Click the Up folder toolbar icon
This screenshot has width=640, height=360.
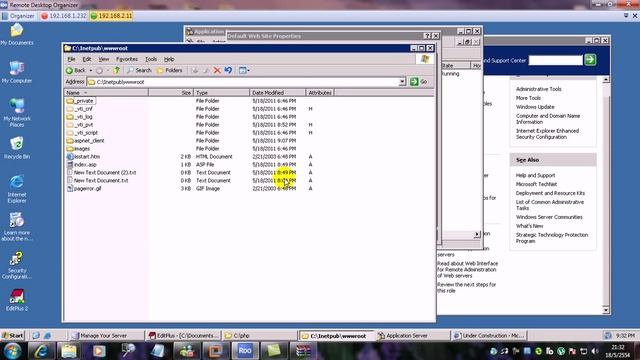click(x=117, y=70)
